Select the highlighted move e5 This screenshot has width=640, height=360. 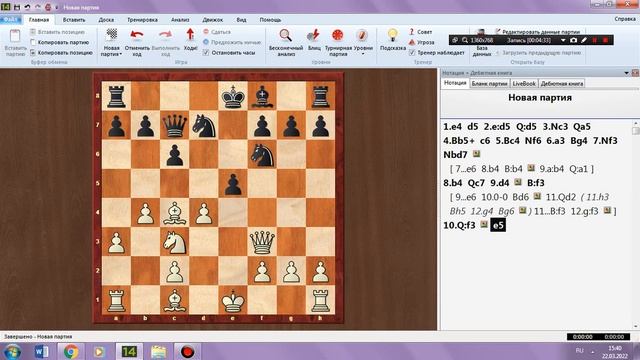tap(498, 225)
